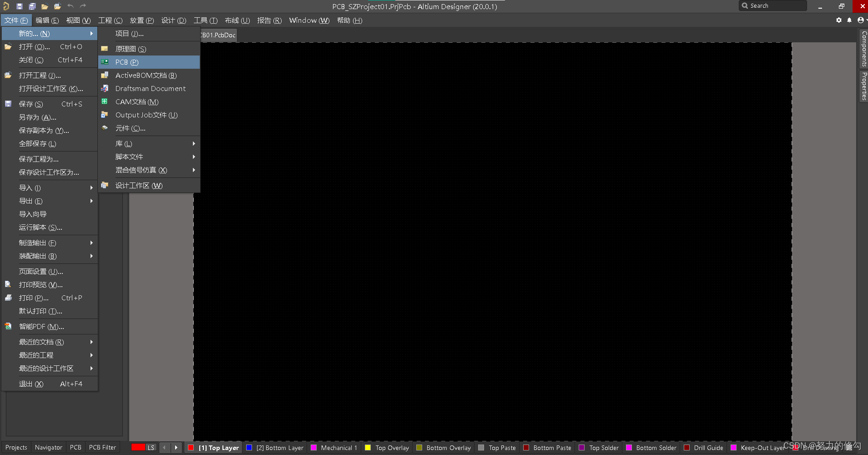Expand 导出 (E) submenu
Screen dimensions: 868x455
coord(50,201)
